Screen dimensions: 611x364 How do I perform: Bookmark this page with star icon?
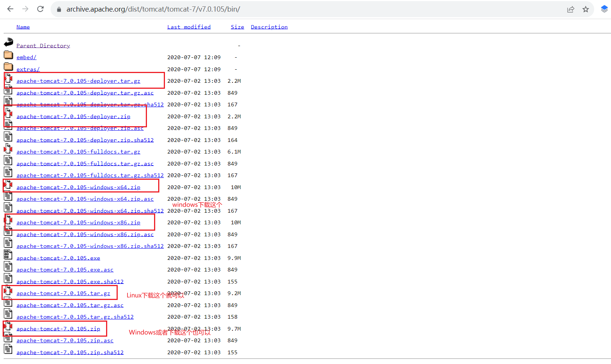click(x=586, y=9)
